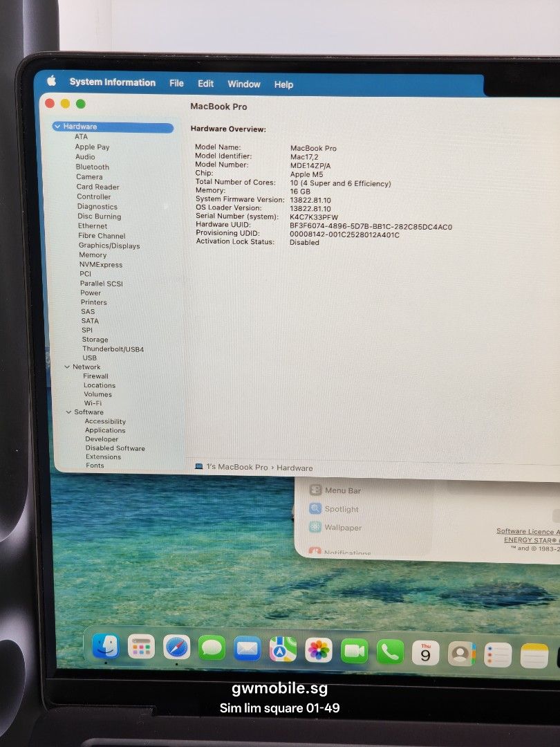Open Phone app from the Dock
This screenshot has width=560, height=747.
click(x=390, y=652)
